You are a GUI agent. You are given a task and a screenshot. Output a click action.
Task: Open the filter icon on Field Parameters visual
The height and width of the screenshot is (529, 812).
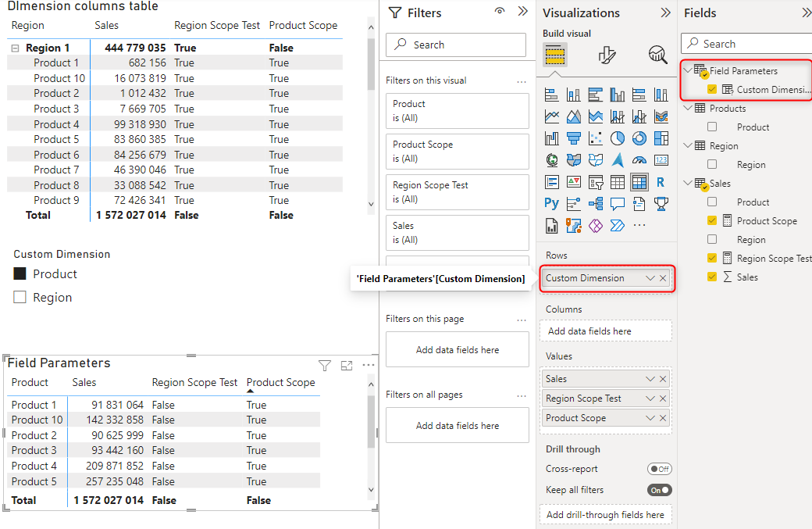tap(325, 365)
